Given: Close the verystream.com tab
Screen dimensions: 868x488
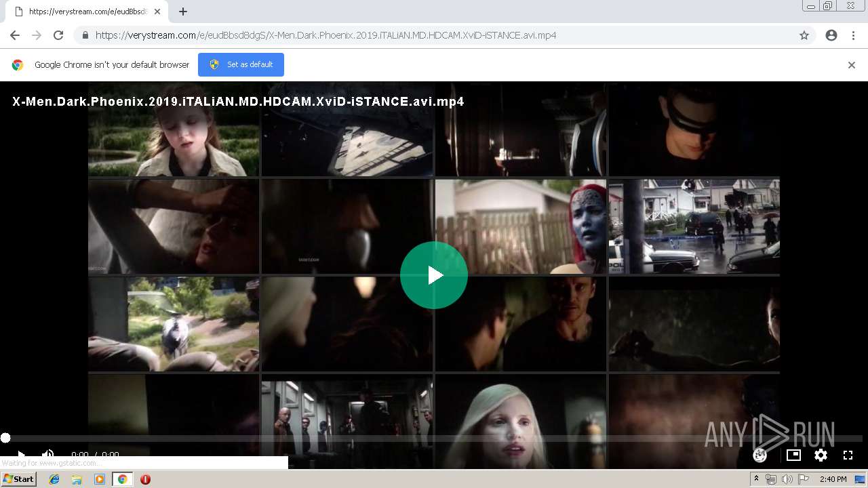Looking at the screenshot, I should point(158,12).
